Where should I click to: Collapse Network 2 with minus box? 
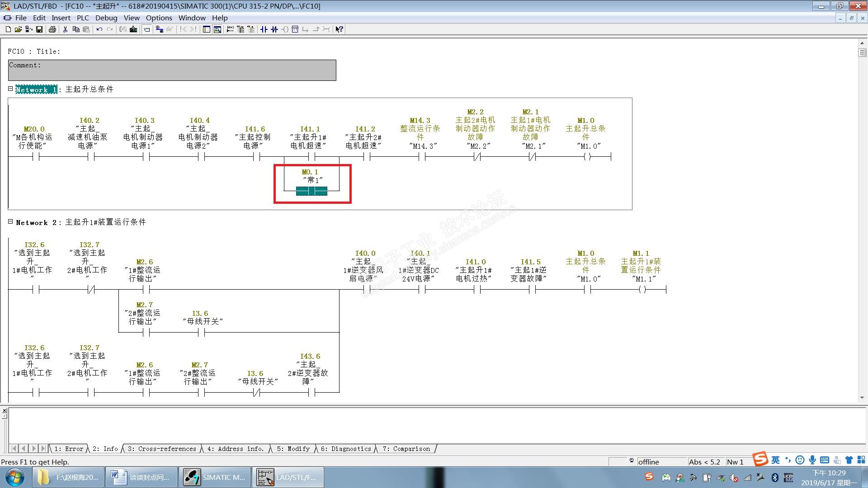10,221
